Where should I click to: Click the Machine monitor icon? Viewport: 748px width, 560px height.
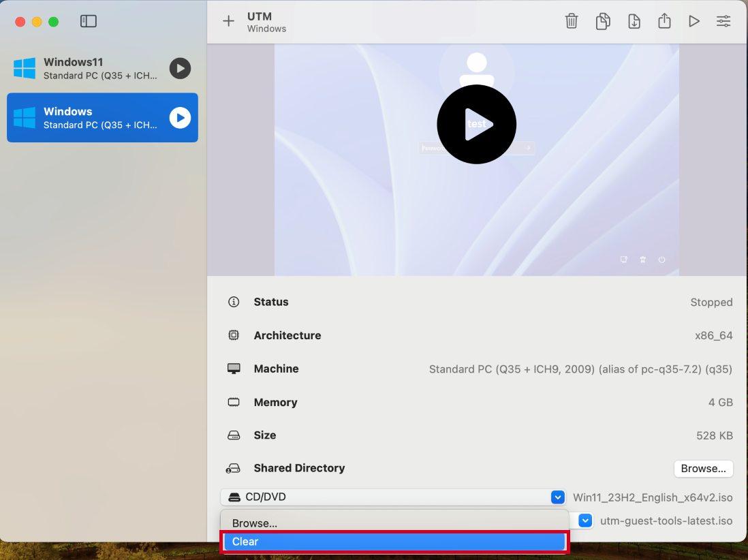[234, 369]
